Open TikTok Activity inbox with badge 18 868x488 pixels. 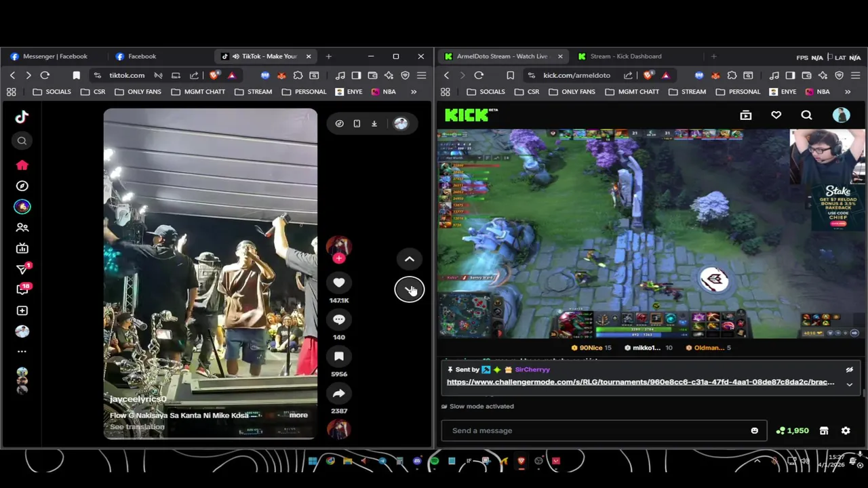22,289
